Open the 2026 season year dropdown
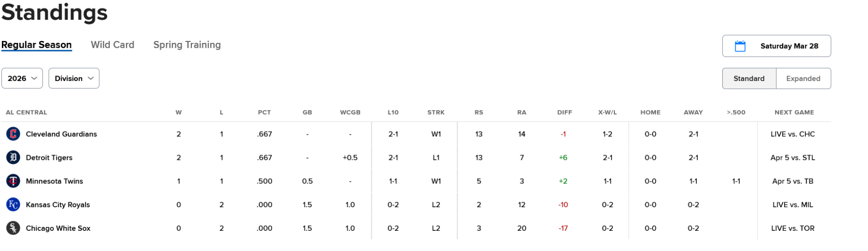The height and width of the screenshot is (251, 868). coord(22,79)
